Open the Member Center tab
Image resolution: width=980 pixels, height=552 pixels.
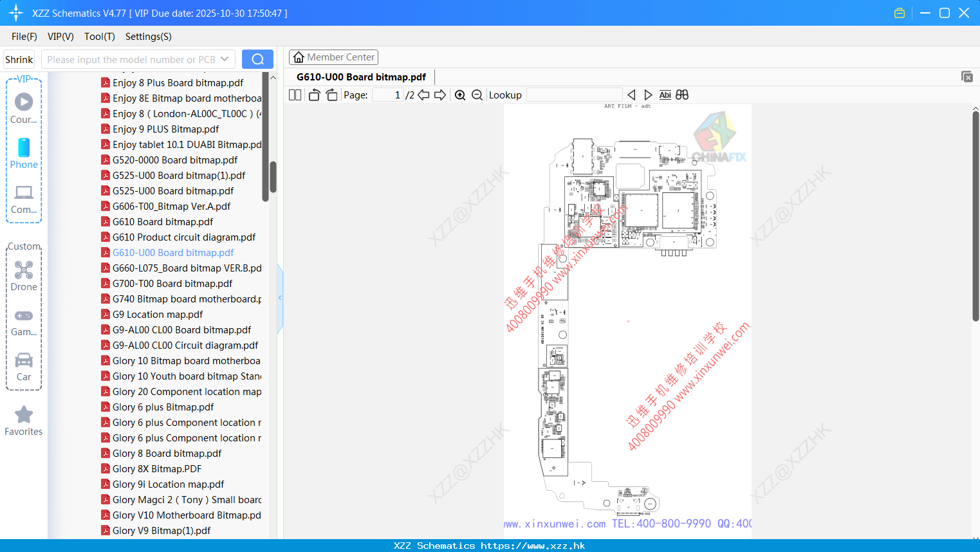tap(333, 57)
